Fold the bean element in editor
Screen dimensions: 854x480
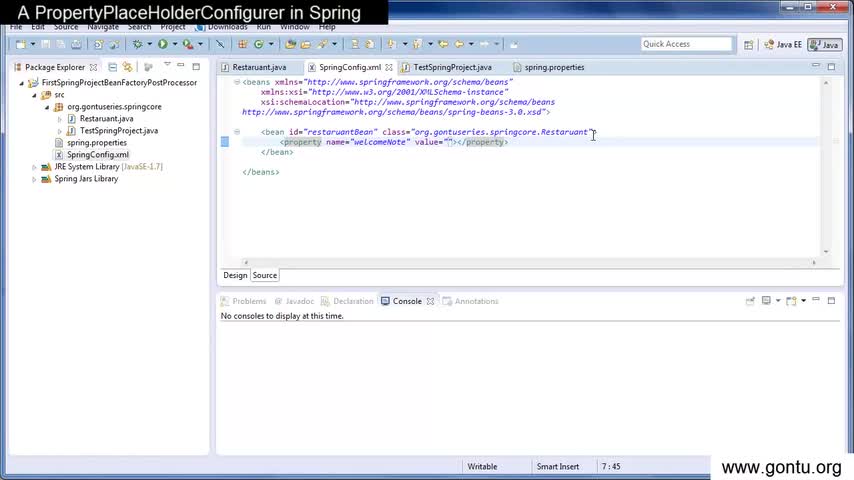coord(237,132)
